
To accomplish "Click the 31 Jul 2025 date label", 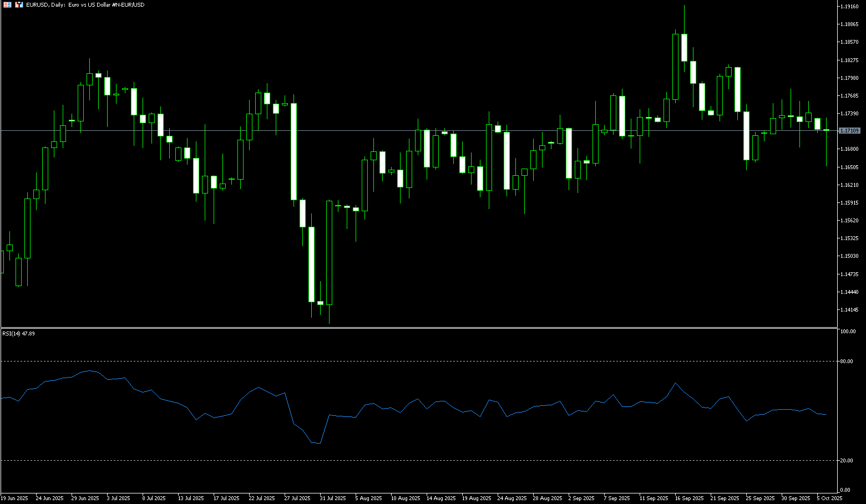I will [x=333, y=498].
